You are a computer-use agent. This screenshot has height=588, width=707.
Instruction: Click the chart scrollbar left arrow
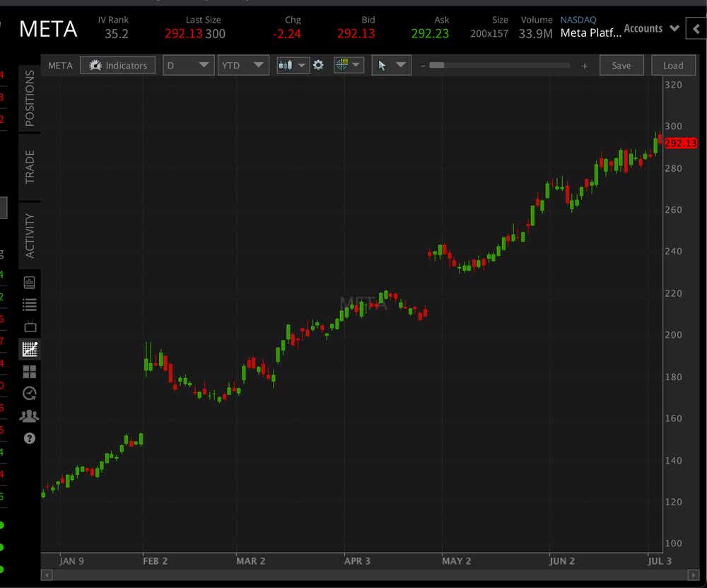pyautogui.click(x=47, y=575)
